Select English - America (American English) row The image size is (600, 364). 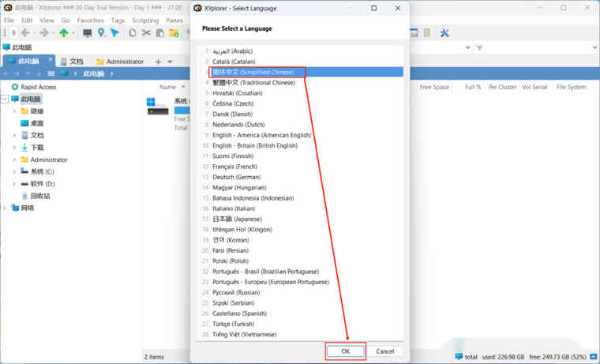[x=300, y=135]
